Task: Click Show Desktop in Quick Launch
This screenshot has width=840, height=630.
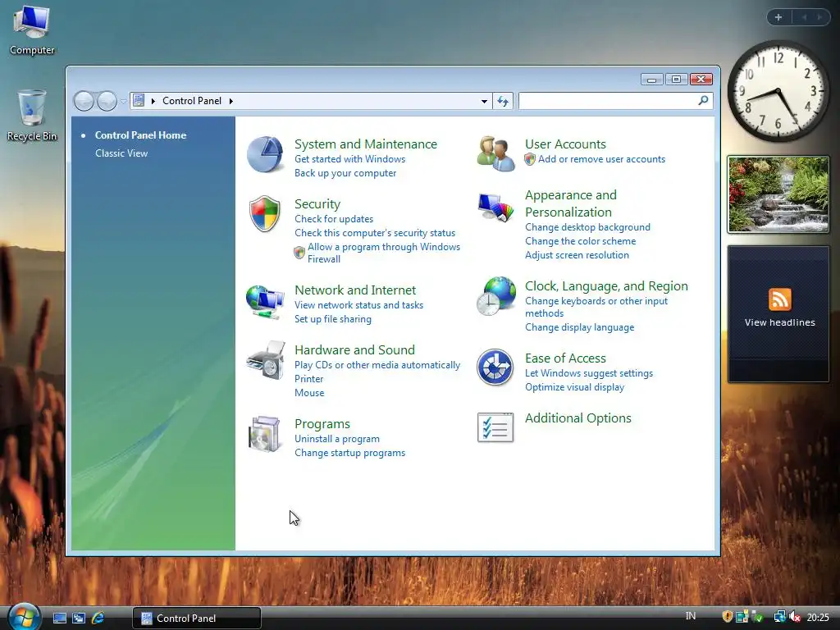Action: pos(59,619)
